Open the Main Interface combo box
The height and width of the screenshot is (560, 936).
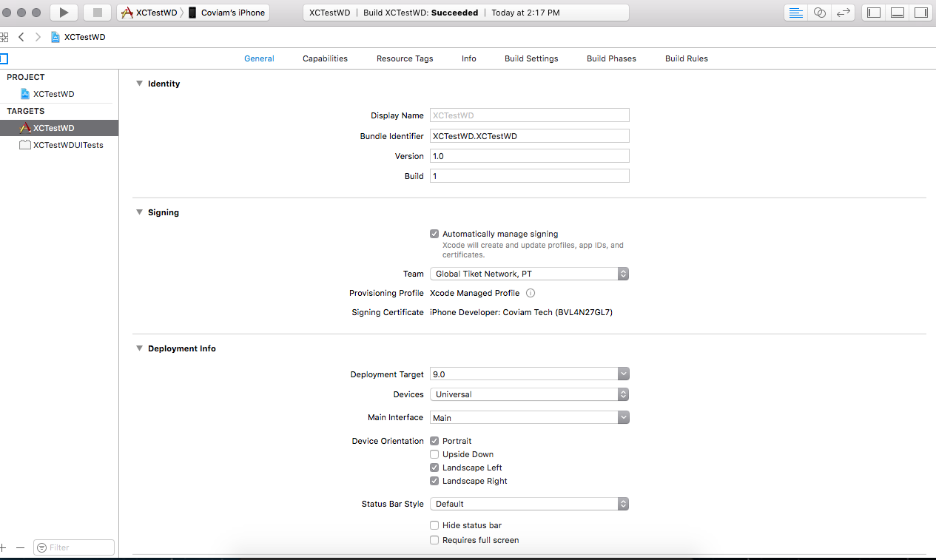point(530,418)
